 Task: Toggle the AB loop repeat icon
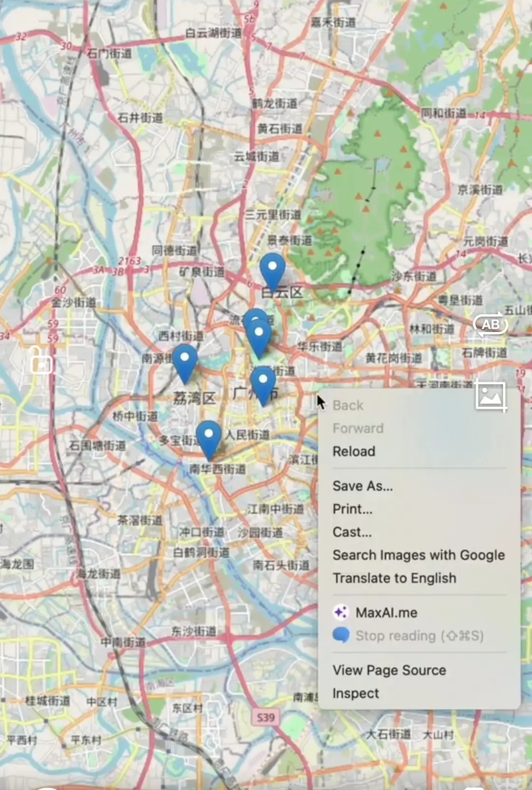point(490,325)
